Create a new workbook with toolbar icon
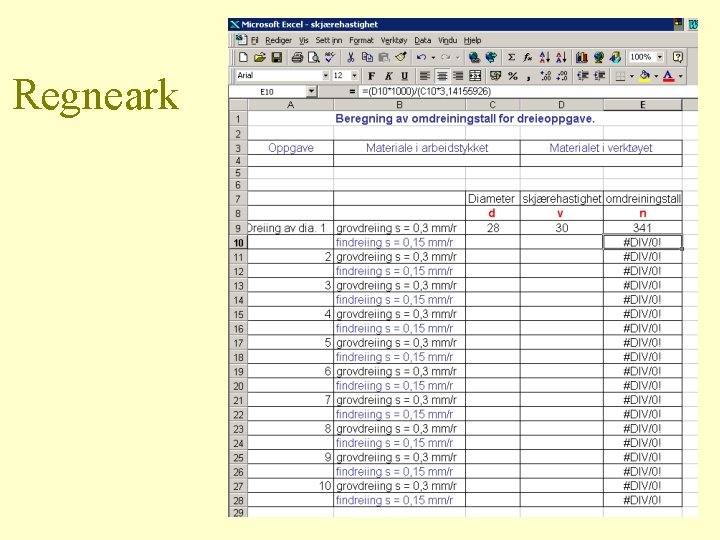 point(243,57)
